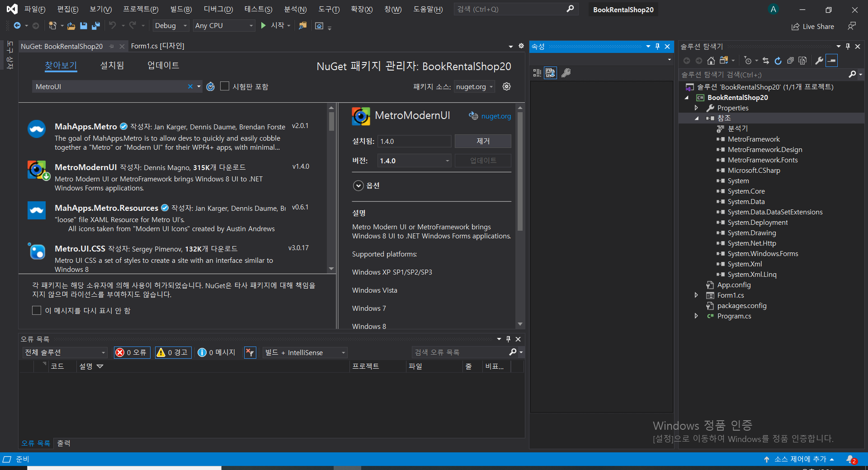Click the Solution Explorer search field
This screenshot has width=868, height=470.
point(764,75)
